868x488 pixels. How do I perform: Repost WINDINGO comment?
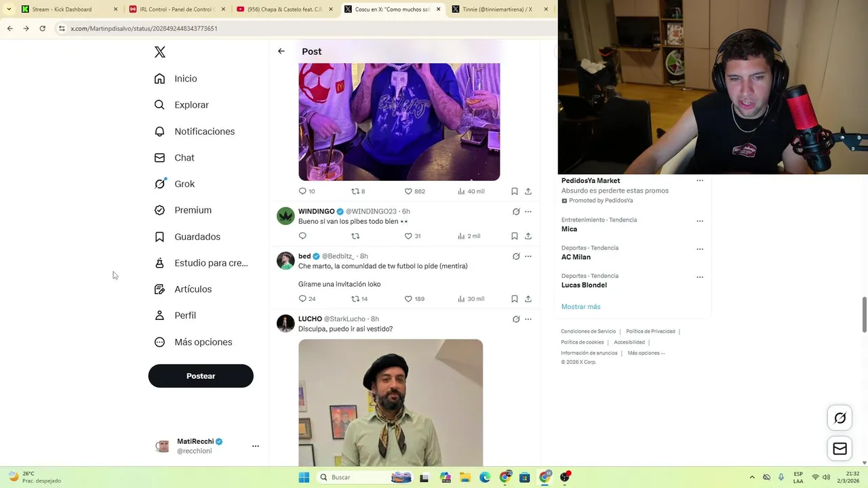pos(355,236)
